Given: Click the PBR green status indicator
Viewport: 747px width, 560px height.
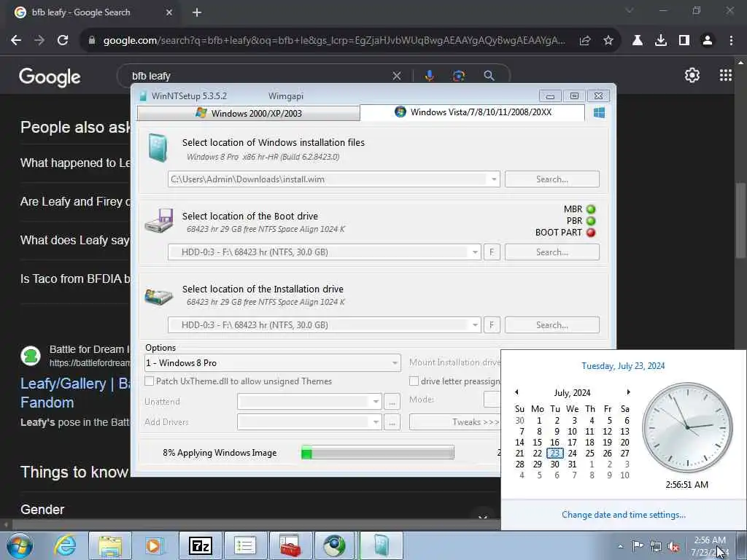Looking at the screenshot, I should [x=591, y=221].
